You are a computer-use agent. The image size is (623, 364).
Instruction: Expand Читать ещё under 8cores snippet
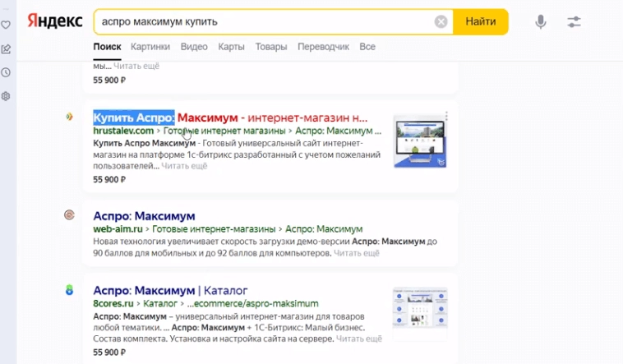(359, 339)
